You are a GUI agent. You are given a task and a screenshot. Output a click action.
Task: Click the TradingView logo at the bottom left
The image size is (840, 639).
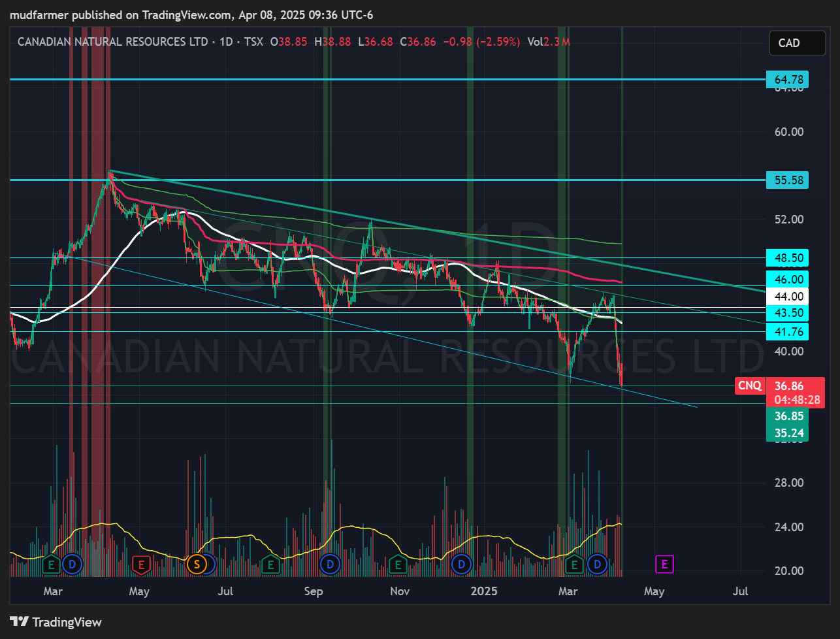[56, 622]
